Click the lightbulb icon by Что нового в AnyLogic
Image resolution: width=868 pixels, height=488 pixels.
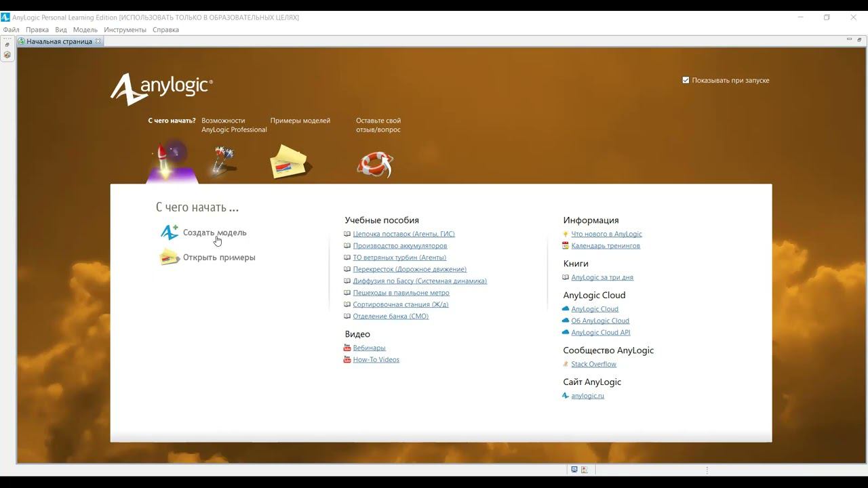tap(566, 234)
